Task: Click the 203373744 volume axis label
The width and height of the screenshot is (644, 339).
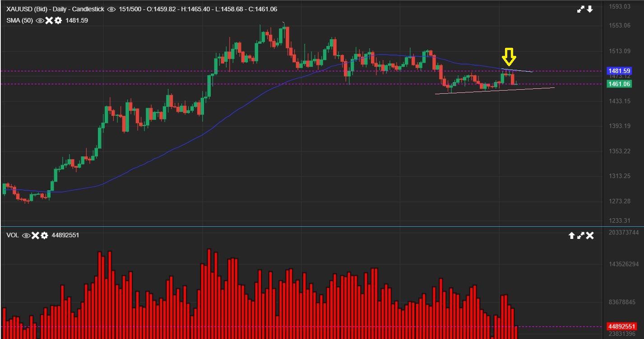Action: coord(624,232)
